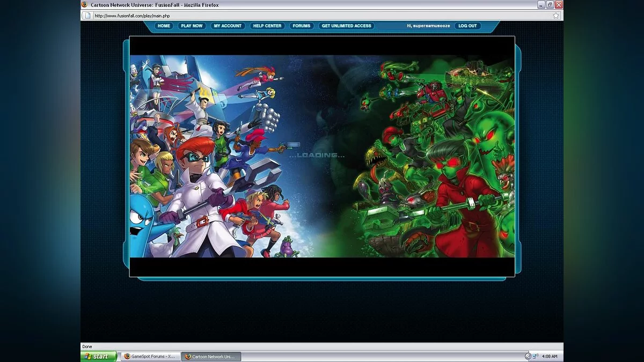Close the Firefox window
The image size is (644, 362).
pos(559,5)
